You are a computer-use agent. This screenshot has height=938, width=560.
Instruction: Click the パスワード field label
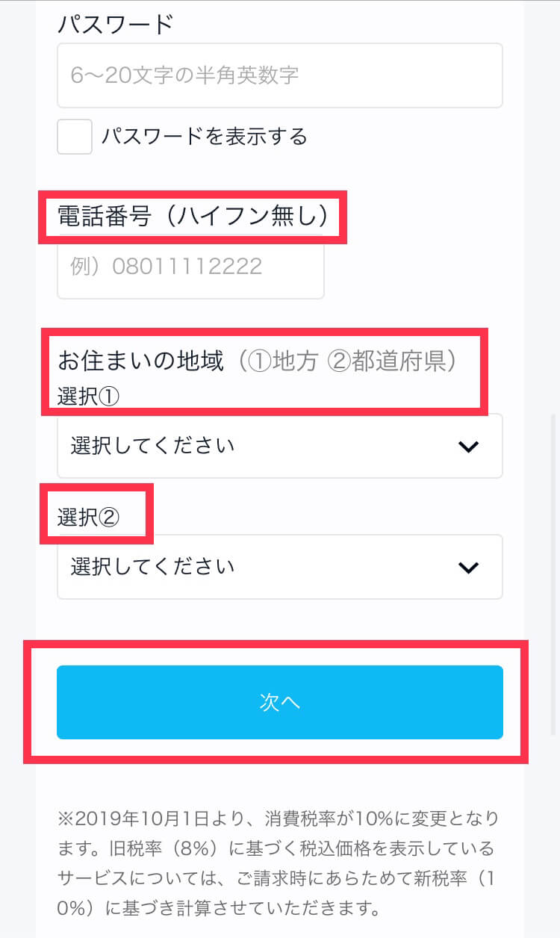[116, 24]
